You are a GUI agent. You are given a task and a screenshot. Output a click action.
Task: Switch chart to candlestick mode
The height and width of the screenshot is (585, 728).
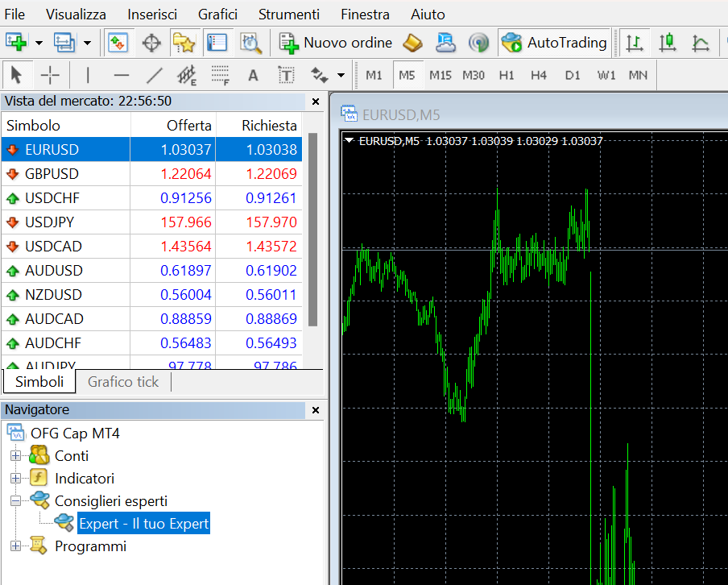tap(668, 43)
